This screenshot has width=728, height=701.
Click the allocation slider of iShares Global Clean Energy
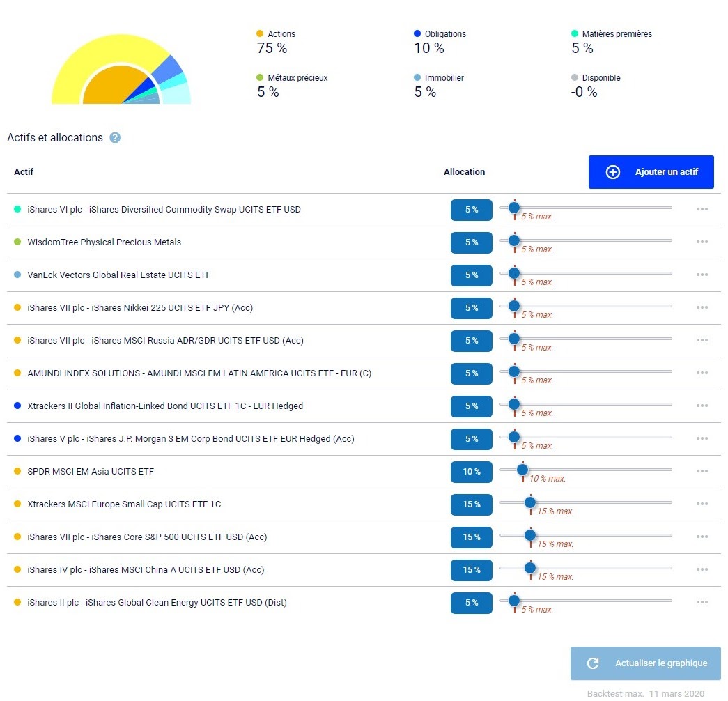point(585,600)
